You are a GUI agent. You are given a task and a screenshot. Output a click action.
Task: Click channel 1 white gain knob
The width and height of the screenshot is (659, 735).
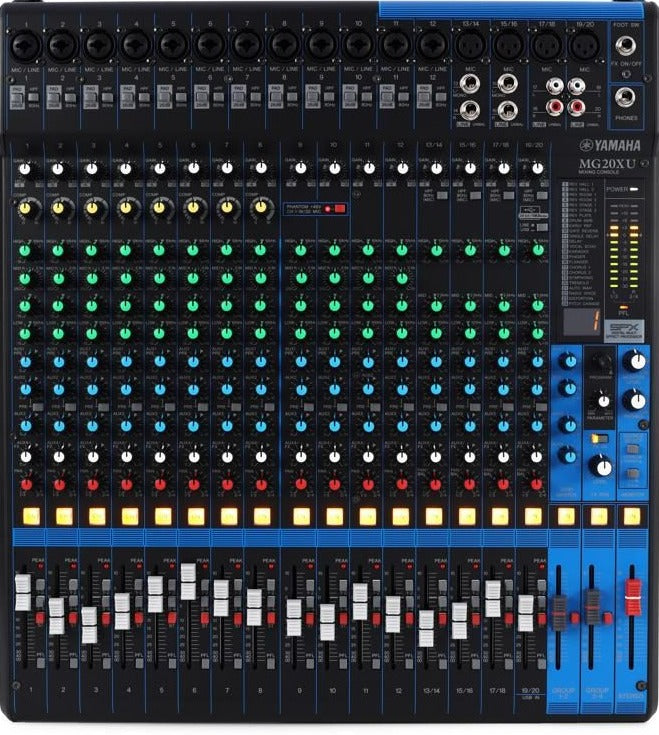[x=25, y=170]
